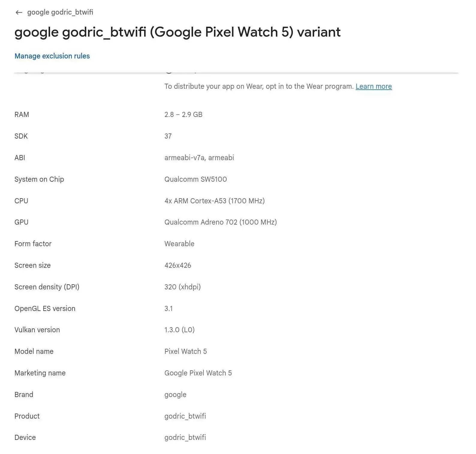476x454 pixels.
Task: Select the page heading about Pixel Watch 5 variant
Action: [x=177, y=32]
